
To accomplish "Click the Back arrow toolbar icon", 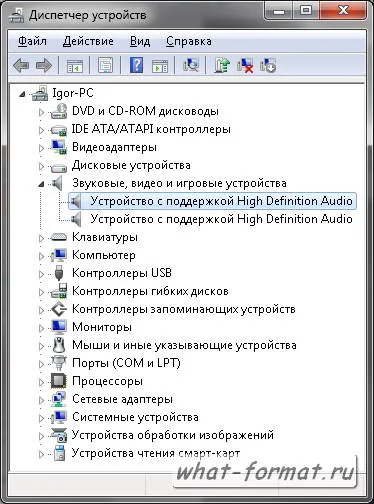I will coord(21,65).
